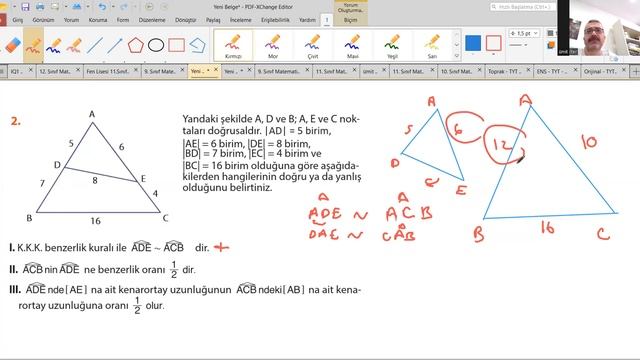Open the Form ribbon tab

coord(123,20)
